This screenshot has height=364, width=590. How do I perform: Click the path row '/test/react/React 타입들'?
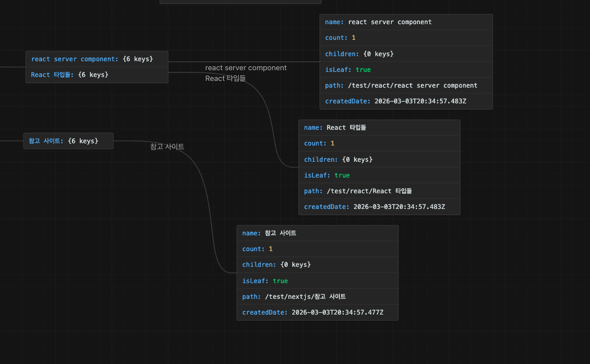[x=379, y=191]
